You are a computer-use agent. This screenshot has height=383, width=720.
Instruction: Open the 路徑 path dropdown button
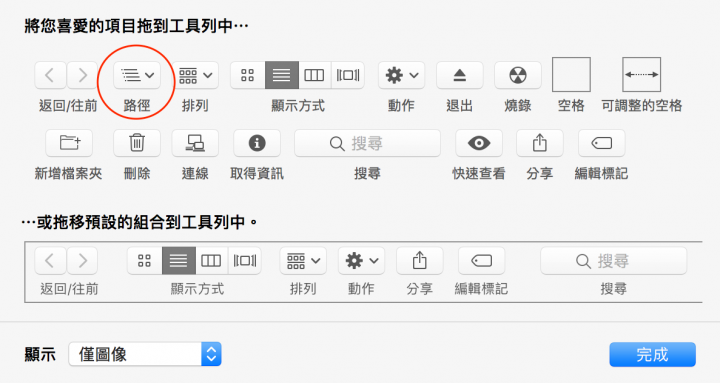click(x=137, y=75)
